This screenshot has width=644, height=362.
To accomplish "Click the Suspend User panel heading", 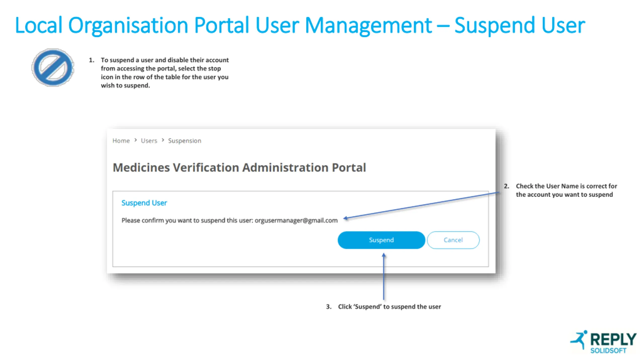I will click(x=144, y=203).
